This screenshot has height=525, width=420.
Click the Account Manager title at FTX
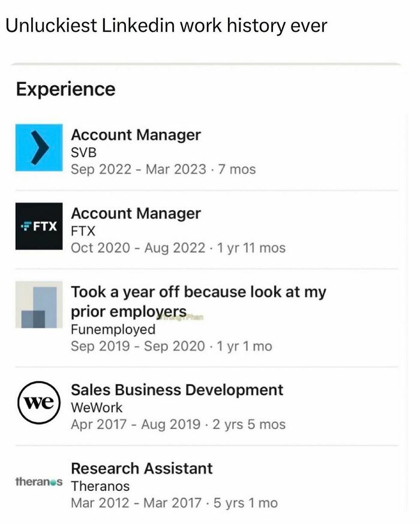pos(136,214)
